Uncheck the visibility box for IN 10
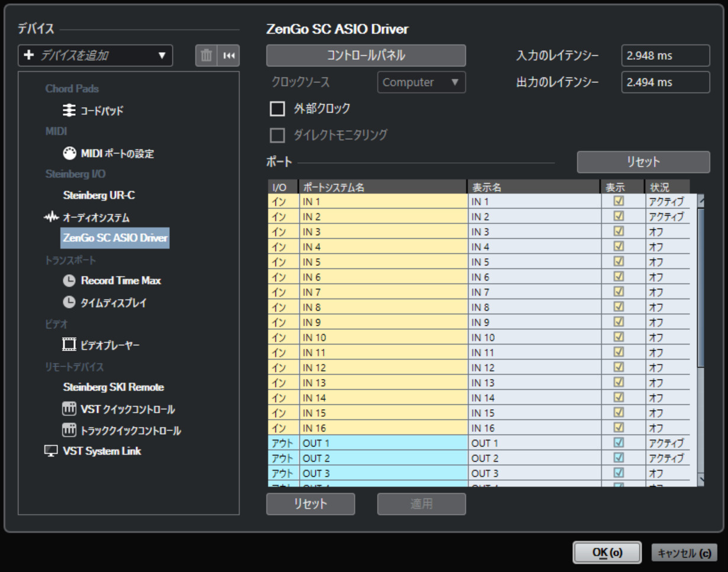The width and height of the screenshot is (728, 572). 619,337
